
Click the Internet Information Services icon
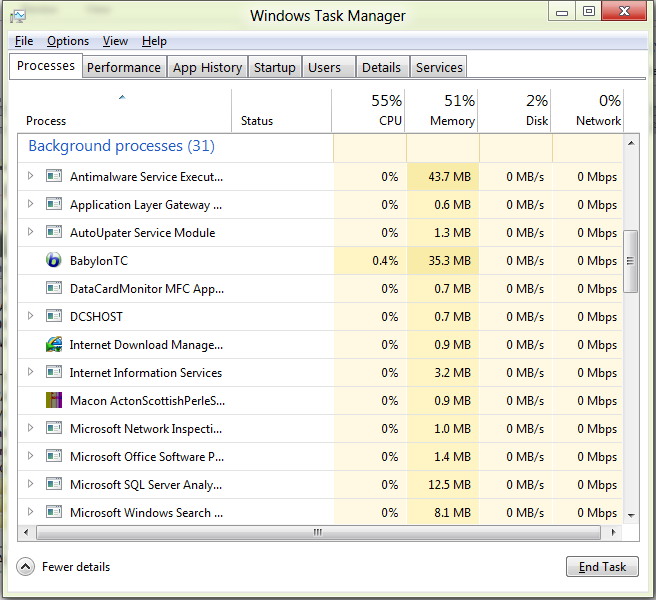(54, 372)
